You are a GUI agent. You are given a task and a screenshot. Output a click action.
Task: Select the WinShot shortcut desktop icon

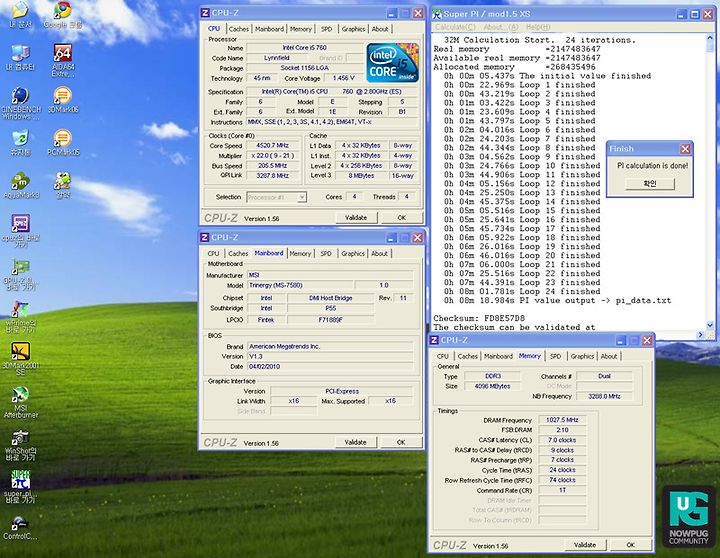[21, 445]
